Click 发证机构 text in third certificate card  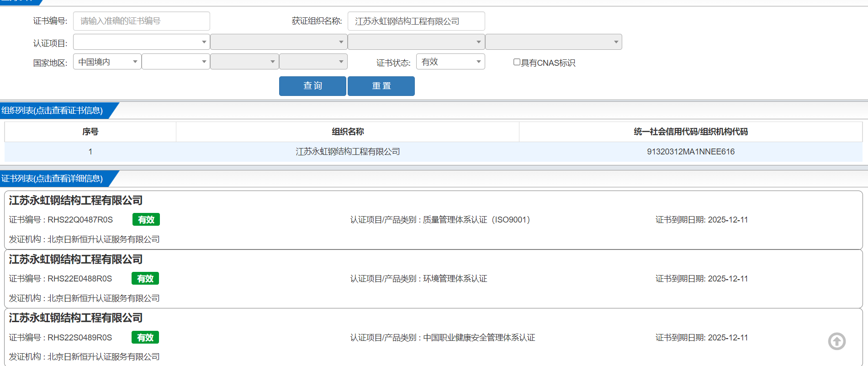click(x=84, y=357)
